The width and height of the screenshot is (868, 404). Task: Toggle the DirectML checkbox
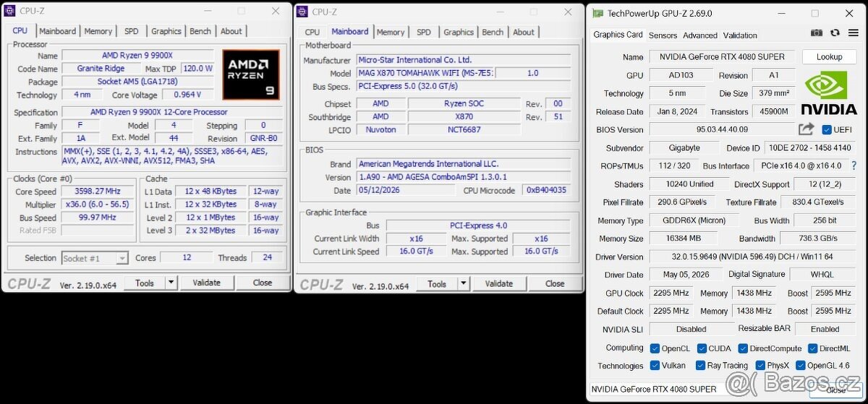point(812,348)
